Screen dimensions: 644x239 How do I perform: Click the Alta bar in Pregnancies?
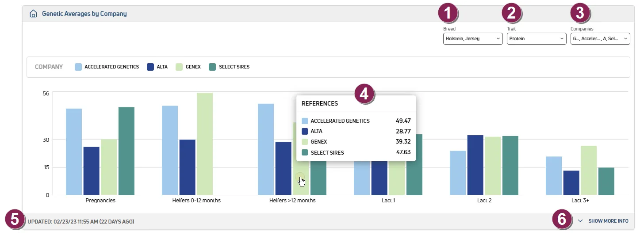[x=92, y=171]
